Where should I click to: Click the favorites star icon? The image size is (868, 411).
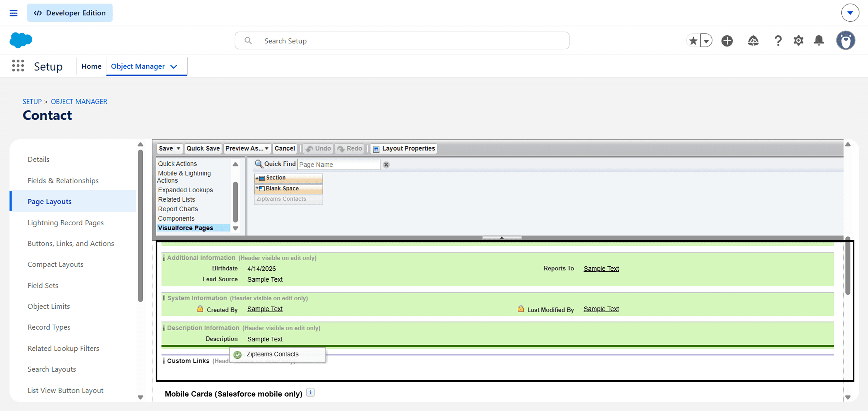pos(693,41)
